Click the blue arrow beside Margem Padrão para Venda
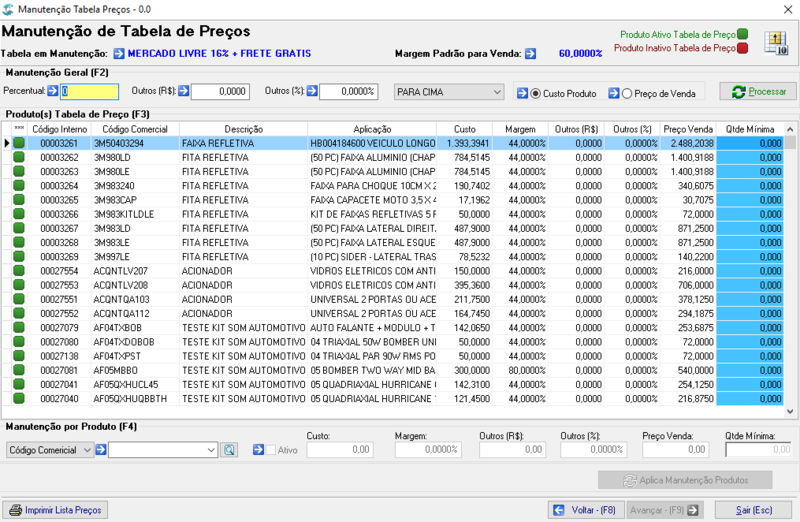 [531, 54]
